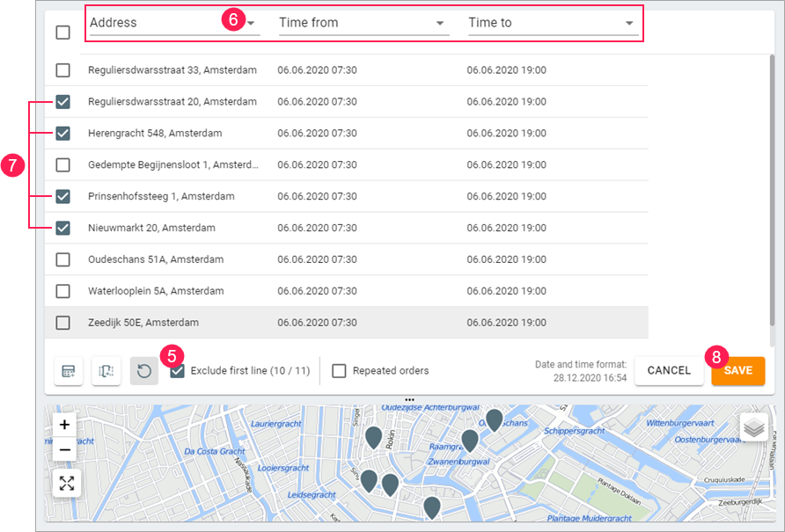Select the Oudeschans 51A address row
This screenshot has height=532, width=785.
[156, 259]
